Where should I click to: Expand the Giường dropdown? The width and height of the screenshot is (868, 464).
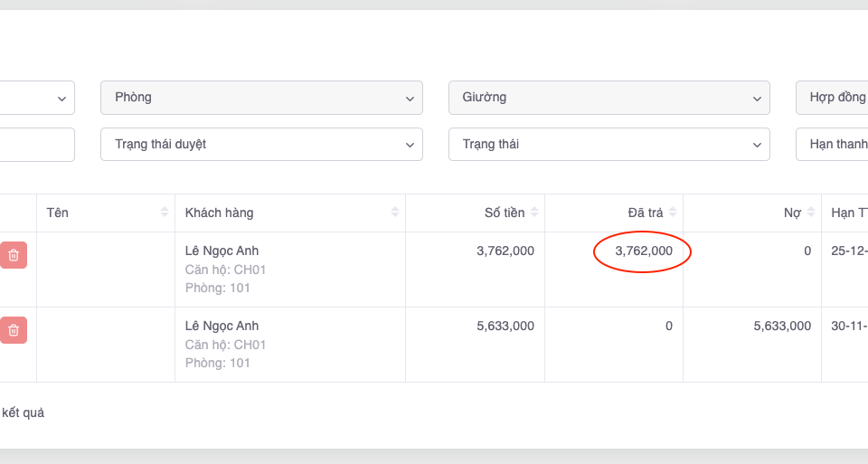point(609,98)
